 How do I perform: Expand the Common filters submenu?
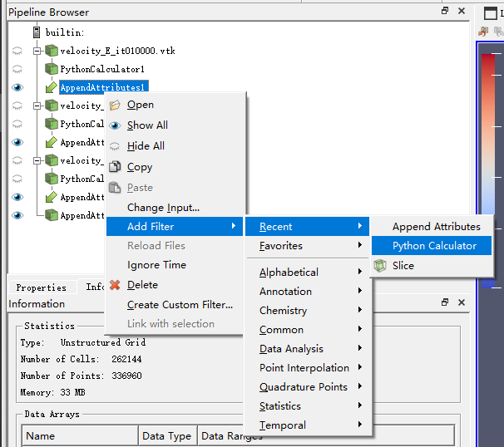[307, 330]
